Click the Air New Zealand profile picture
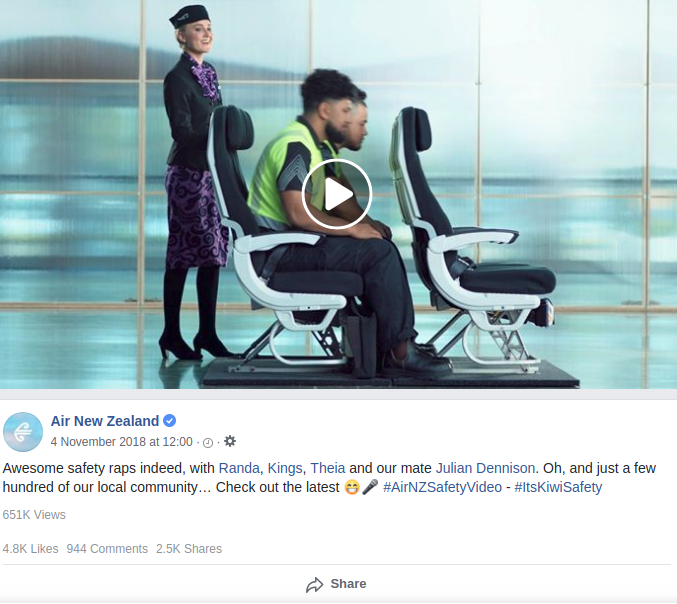This screenshot has width=677, height=604. coord(23,432)
